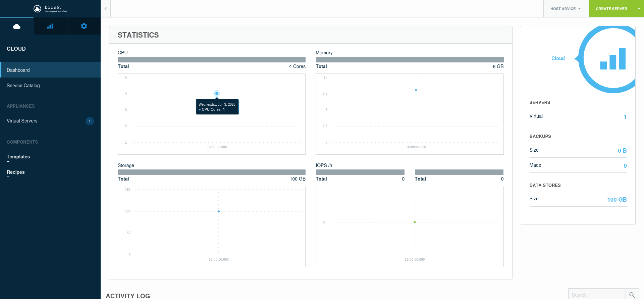Viewport: 644px width, 299px height.
Task: Open the settings gear tab icon
Action: click(x=84, y=26)
